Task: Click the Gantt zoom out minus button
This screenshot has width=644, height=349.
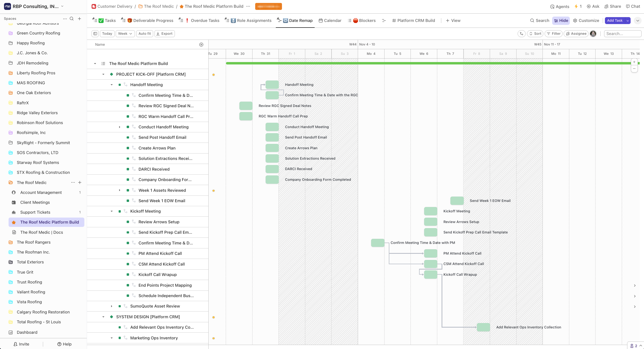Action: point(634,69)
